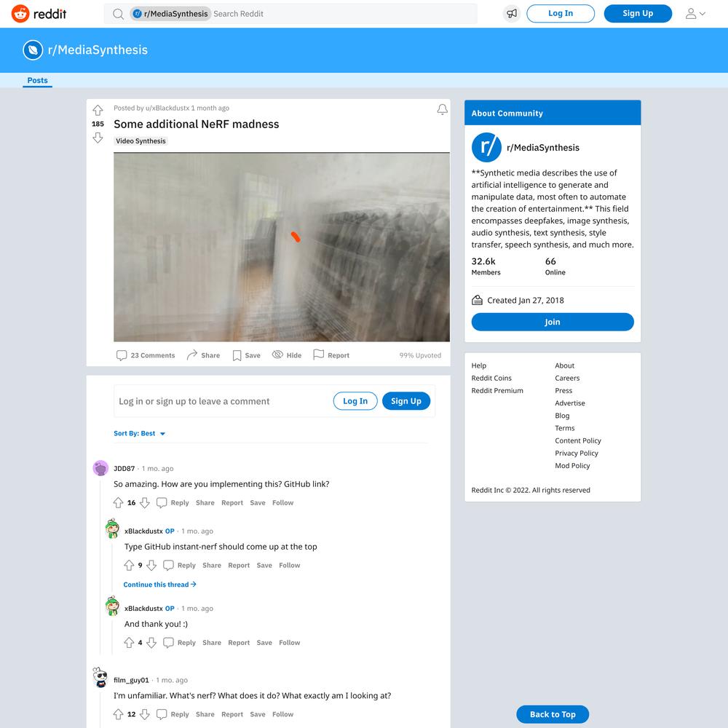728x728 pixels.
Task: Click the post notification bell icon
Action: [x=442, y=109]
